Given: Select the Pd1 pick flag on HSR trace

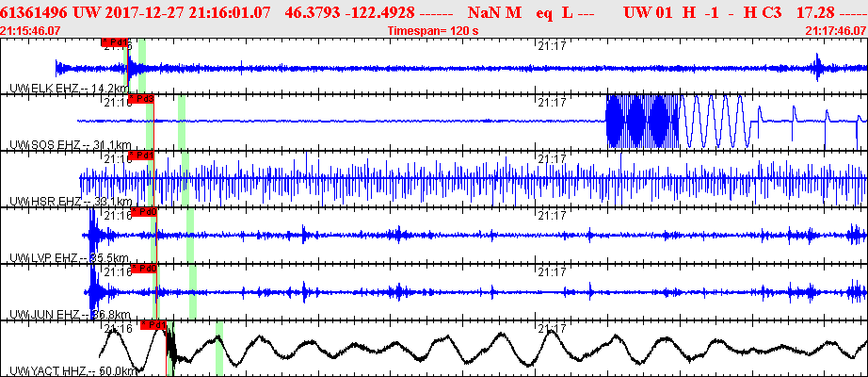Looking at the screenshot, I should click(x=140, y=156).
